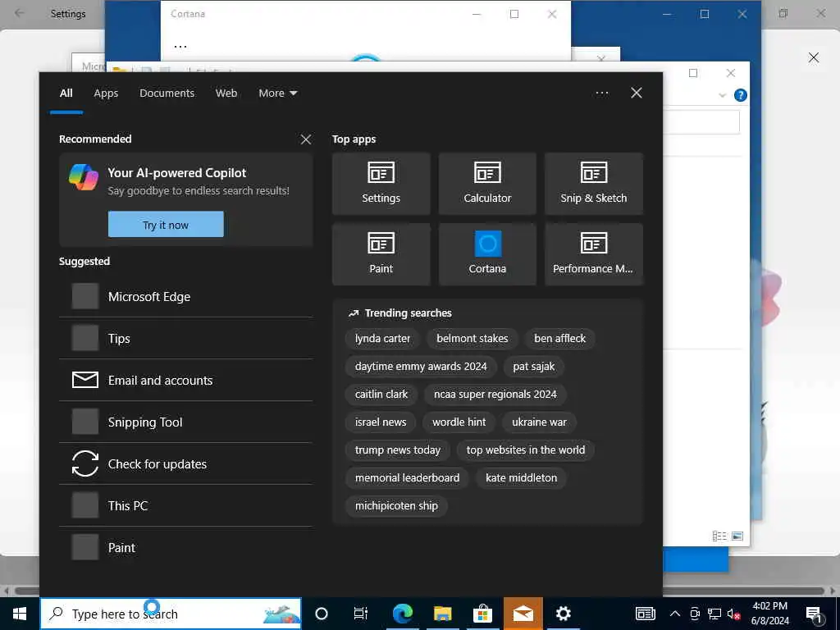
Task: Close the search panel
Action: click(637, 94)
